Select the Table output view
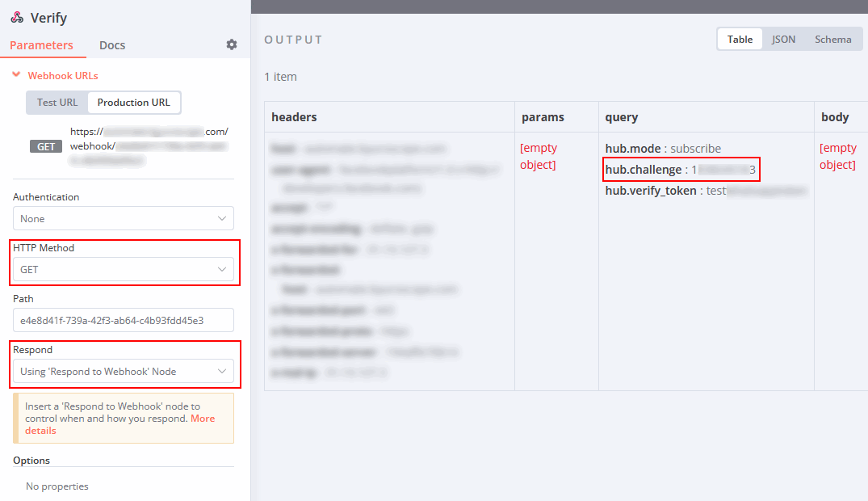The width and height of the screenshot is (868, 501). pyautogui.click(x=740, y=38)
